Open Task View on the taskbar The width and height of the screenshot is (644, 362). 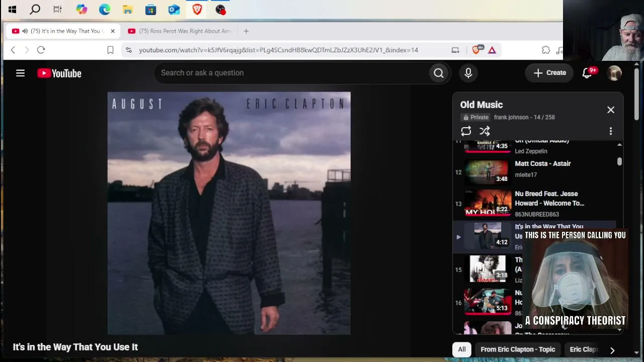[x=57, y=9]
